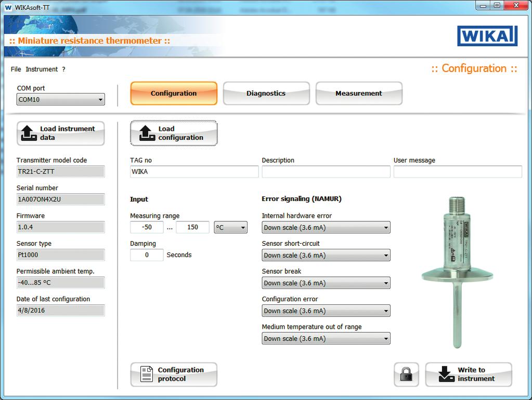
Task: Open the ? help menu
Action: [63, 69]
